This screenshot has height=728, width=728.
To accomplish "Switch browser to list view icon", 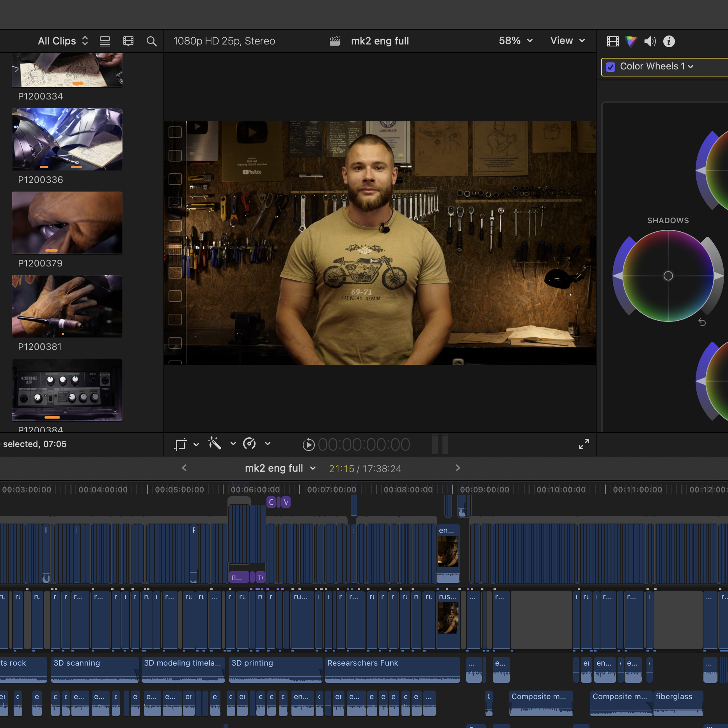I will pos(105,41).
